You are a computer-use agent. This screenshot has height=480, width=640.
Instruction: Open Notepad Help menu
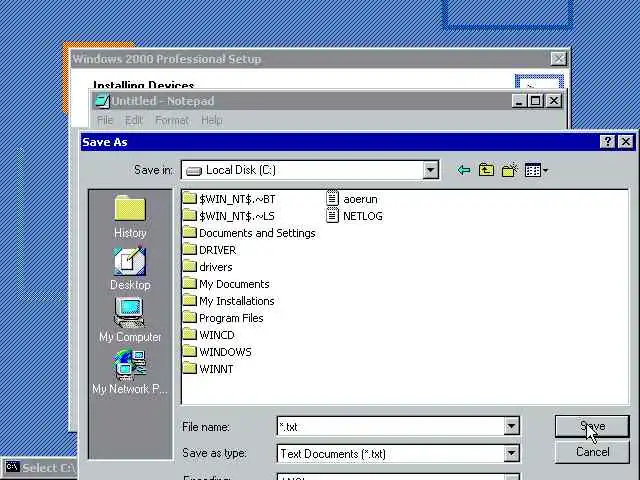[212, 120]
